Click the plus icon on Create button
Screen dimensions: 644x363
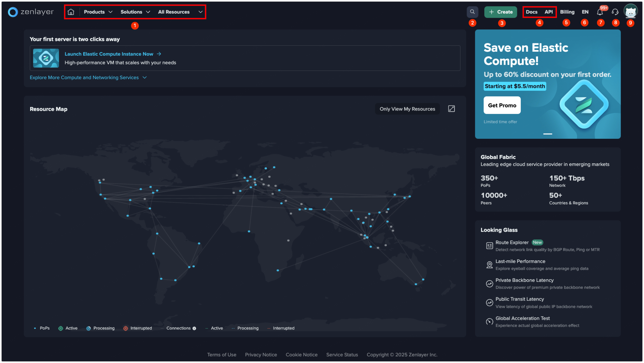[492, 12]
